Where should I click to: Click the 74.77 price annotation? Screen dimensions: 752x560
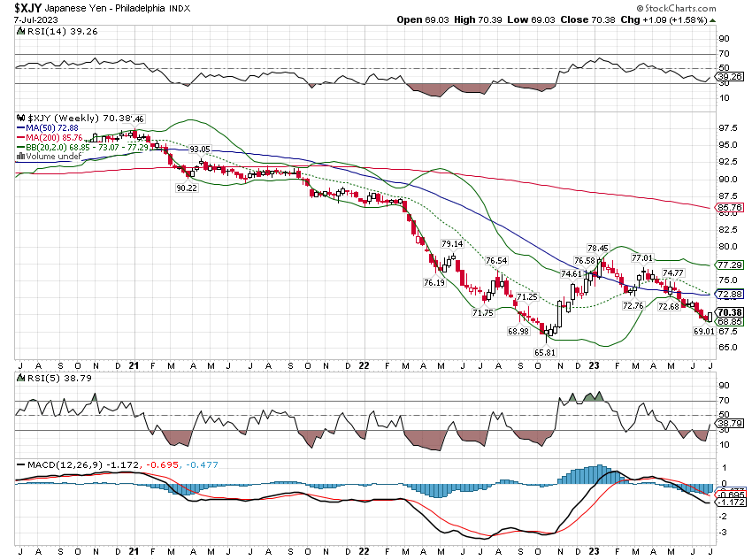pyautogui.click(x=673, y=272)
